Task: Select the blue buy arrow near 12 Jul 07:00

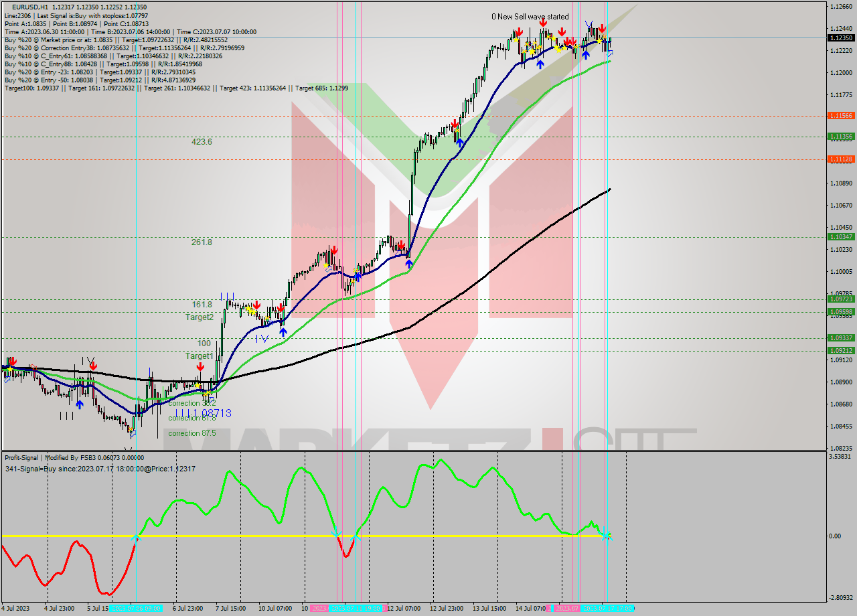Action: tap(409, 264)
